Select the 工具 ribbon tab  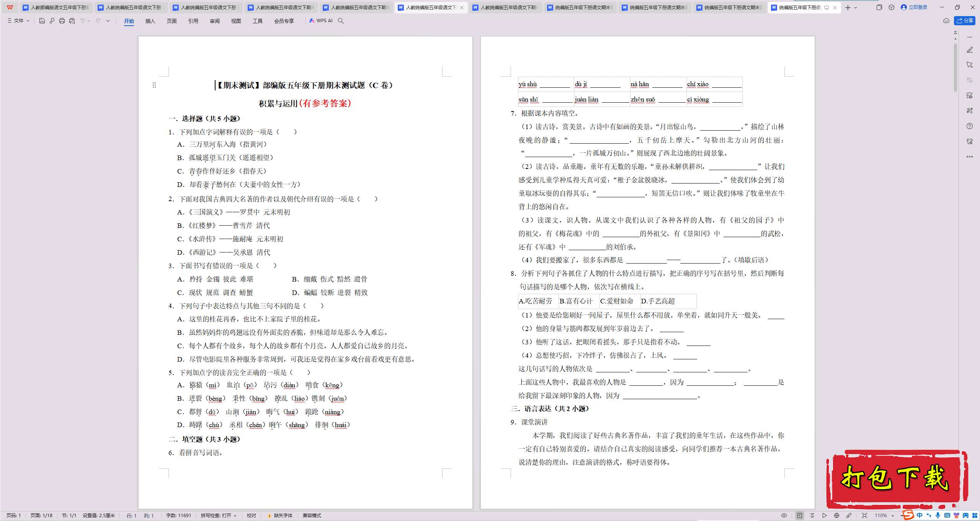[x=258, y=21]
